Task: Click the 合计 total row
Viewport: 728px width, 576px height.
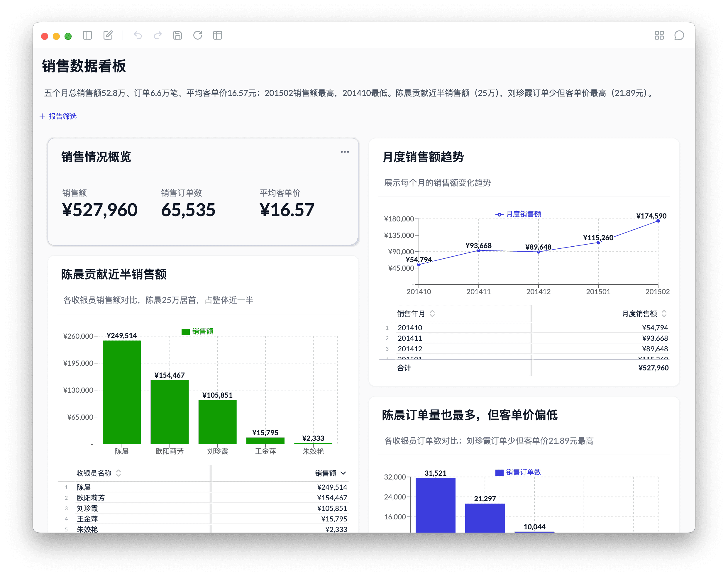Action: [x=524, y=368]
